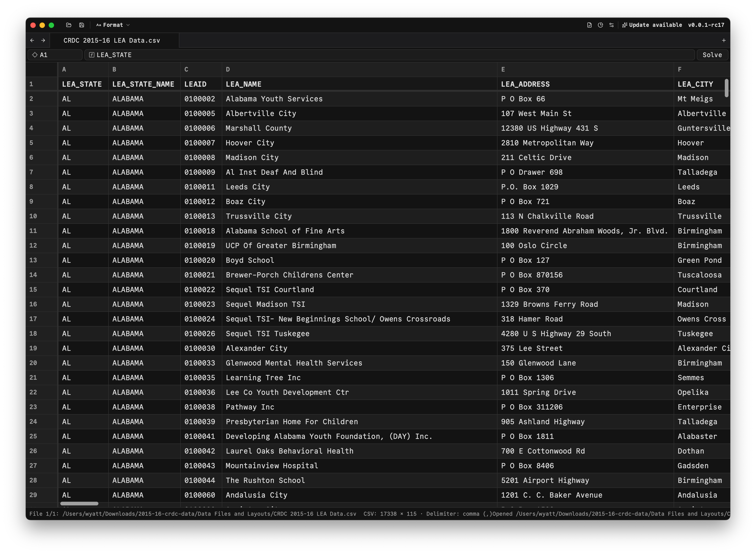Screen dimensions: 756x554
Task: Open the chart file report icon
Action: pyautogui.click(x=589, y=25)
